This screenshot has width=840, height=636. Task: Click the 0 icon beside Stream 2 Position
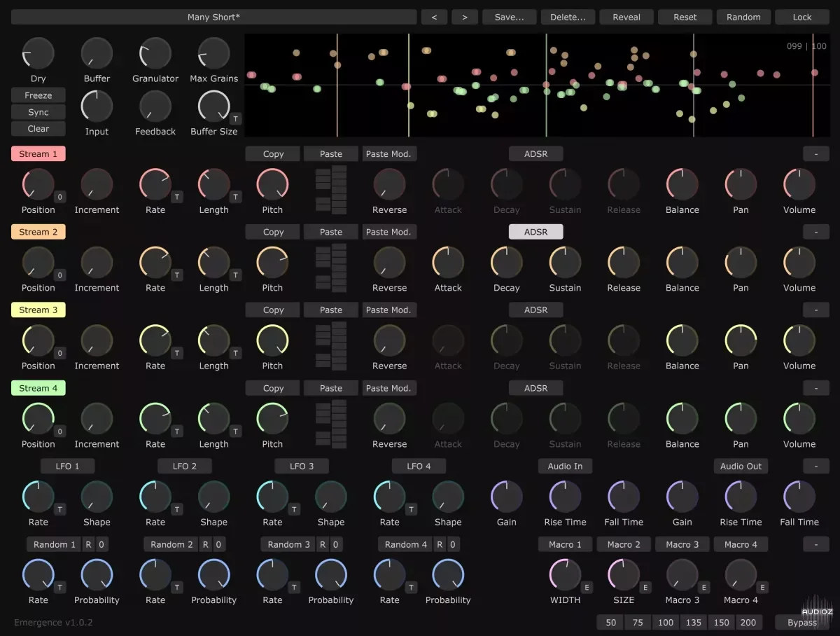click(x=60, y=275)
